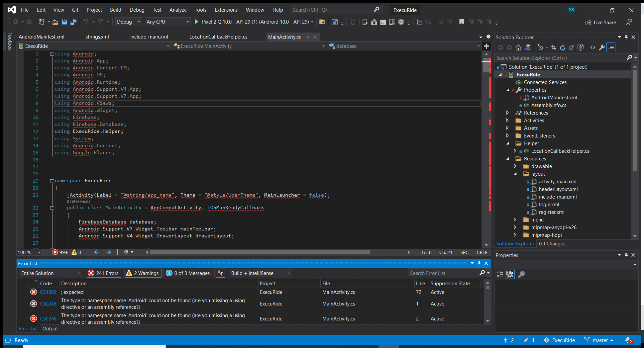This screenshot has height=348, width=644.
Task: Expand the References node in Solution Explorer
Action: click(x=507, y=113)
